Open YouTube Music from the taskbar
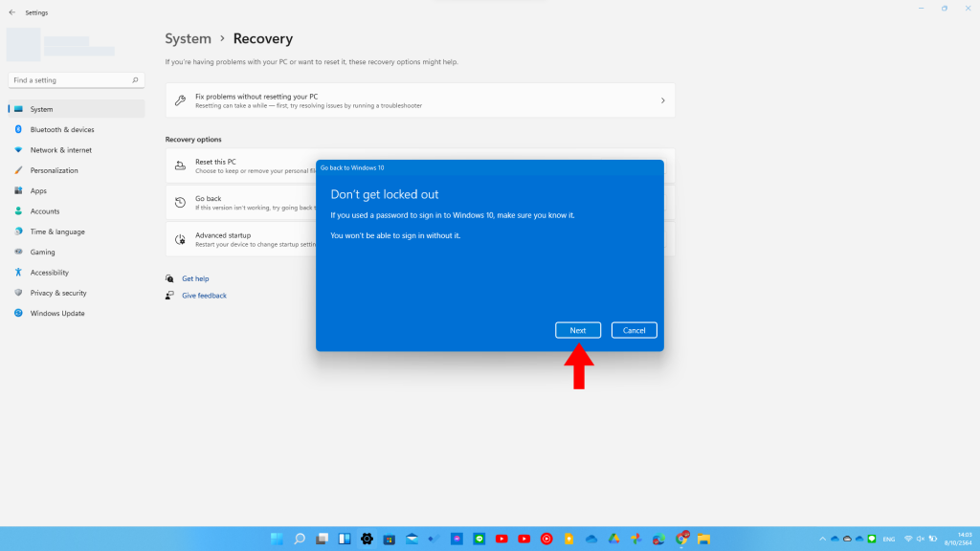The image size is (980, 551). point(546,539)
